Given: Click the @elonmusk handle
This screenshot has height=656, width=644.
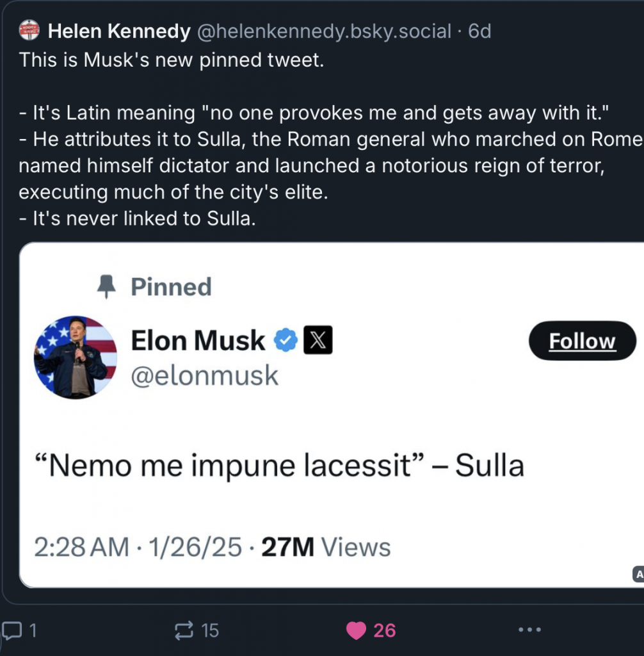Looking at the screenshot, I should 205,375.
